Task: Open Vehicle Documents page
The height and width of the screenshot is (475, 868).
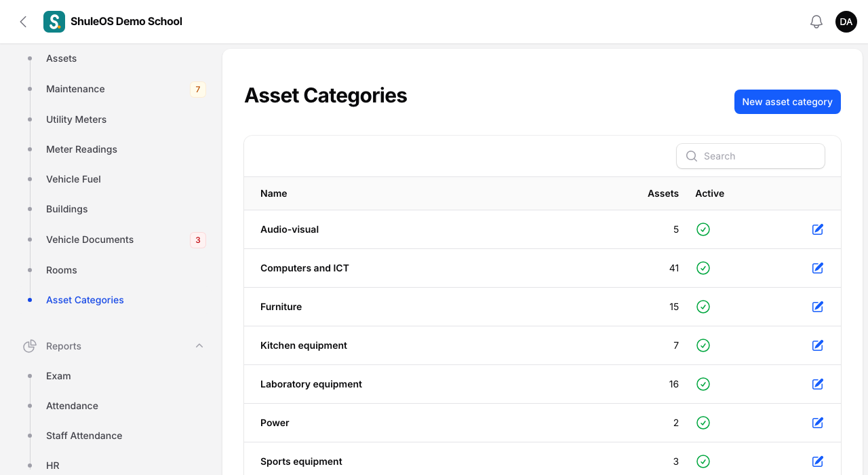Action: click(90, 240)
